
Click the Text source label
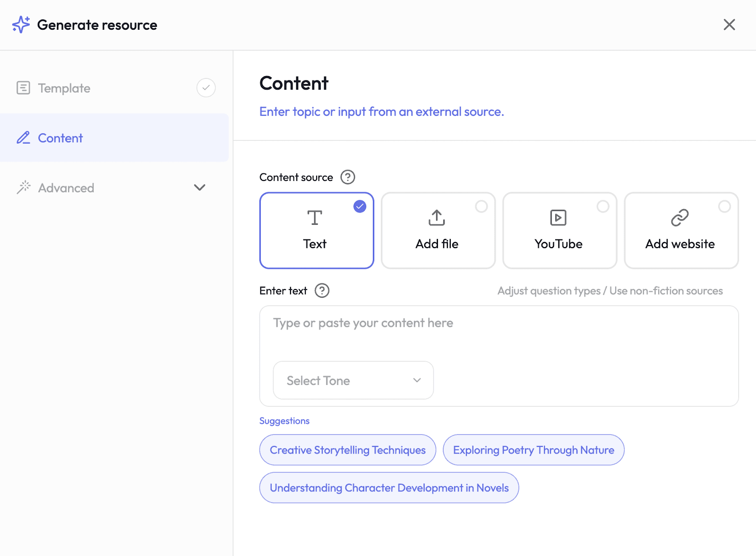[315, 244]
